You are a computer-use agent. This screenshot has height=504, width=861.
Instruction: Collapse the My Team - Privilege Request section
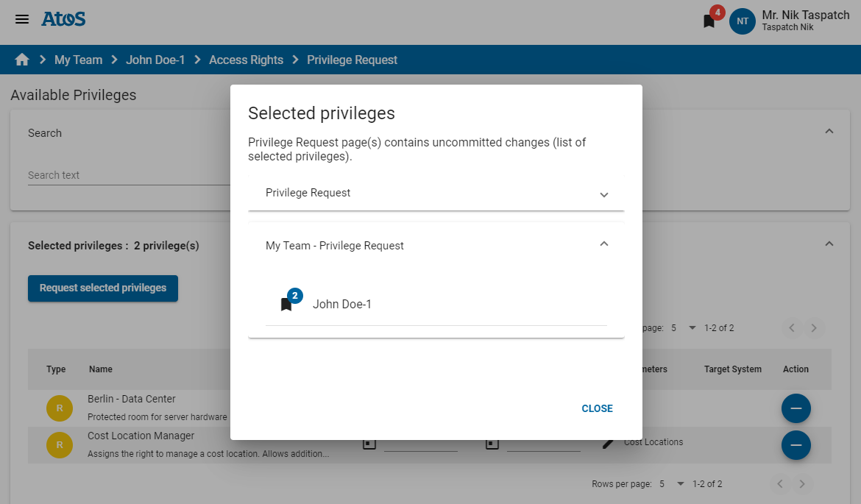click(x=603, y=244)
